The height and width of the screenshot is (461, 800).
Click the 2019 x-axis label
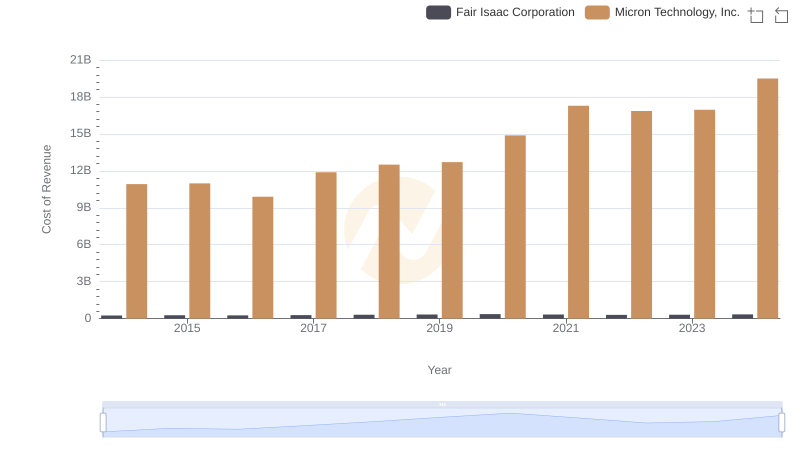(439, 328)
